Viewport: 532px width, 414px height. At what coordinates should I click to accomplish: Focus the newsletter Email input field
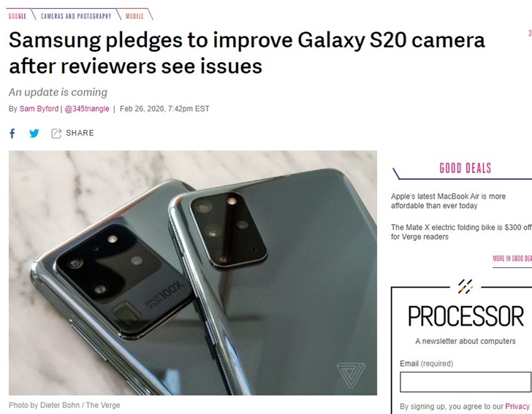click(465, 382)
